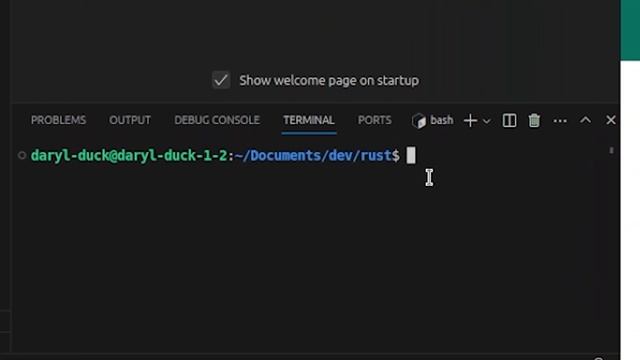Click the ~/Documents/dev/rust path in the prompt
The width and height of the screenshot is (640, 360).
313,156
